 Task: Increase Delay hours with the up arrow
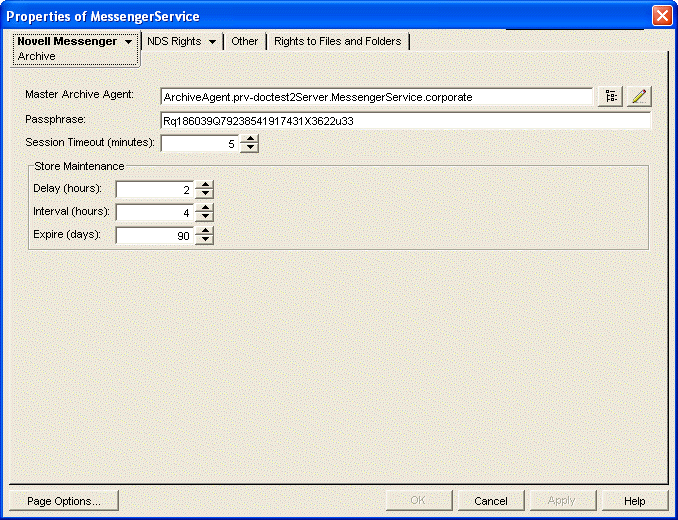(205, 184)
